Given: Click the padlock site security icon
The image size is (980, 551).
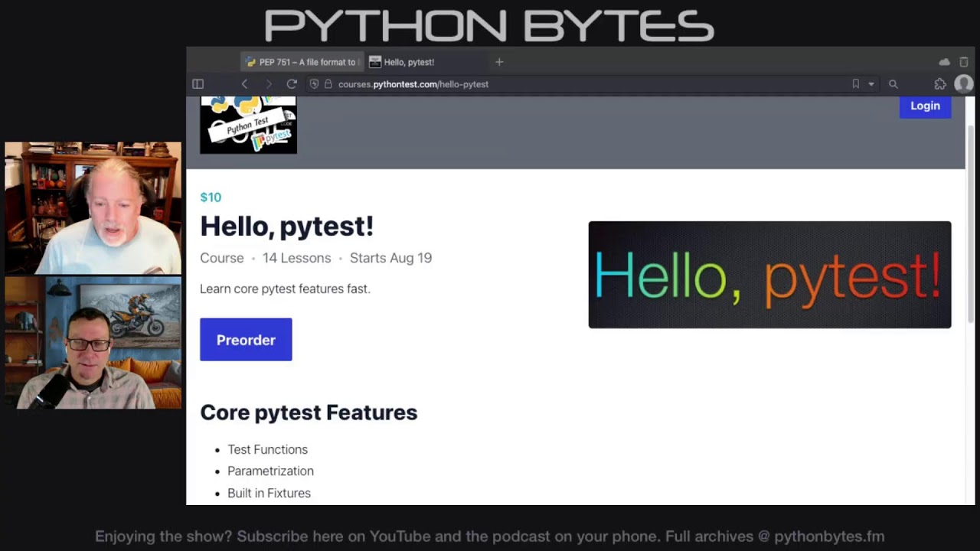Looking at the screenshot, I should (328, 84).
